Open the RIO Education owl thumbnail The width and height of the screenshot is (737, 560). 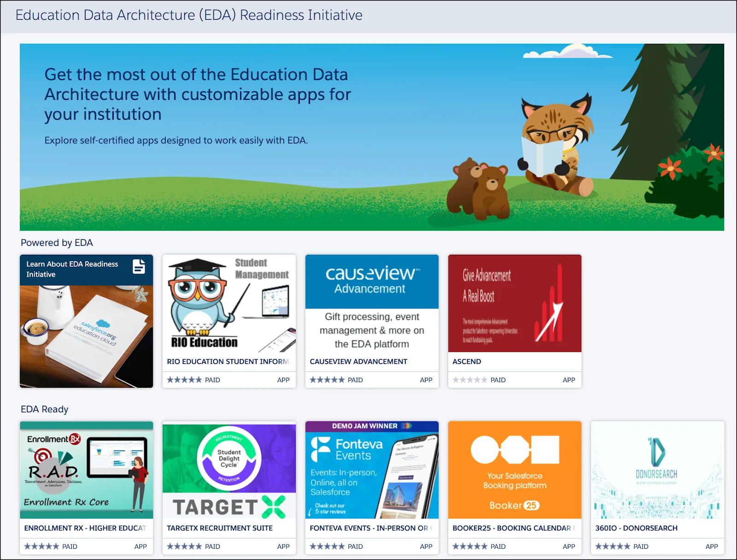[x=229, y=303]
